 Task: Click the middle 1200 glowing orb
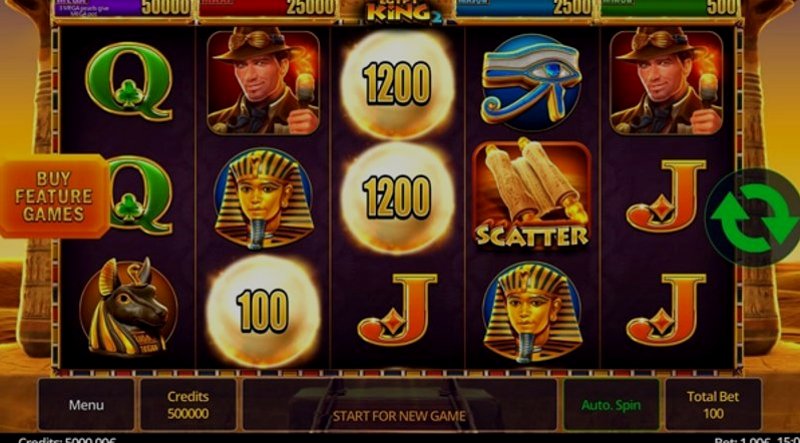pos(397,197)
